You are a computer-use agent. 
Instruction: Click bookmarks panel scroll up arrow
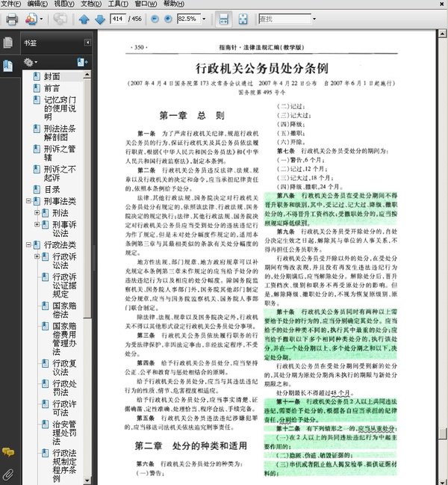[87, 75]
